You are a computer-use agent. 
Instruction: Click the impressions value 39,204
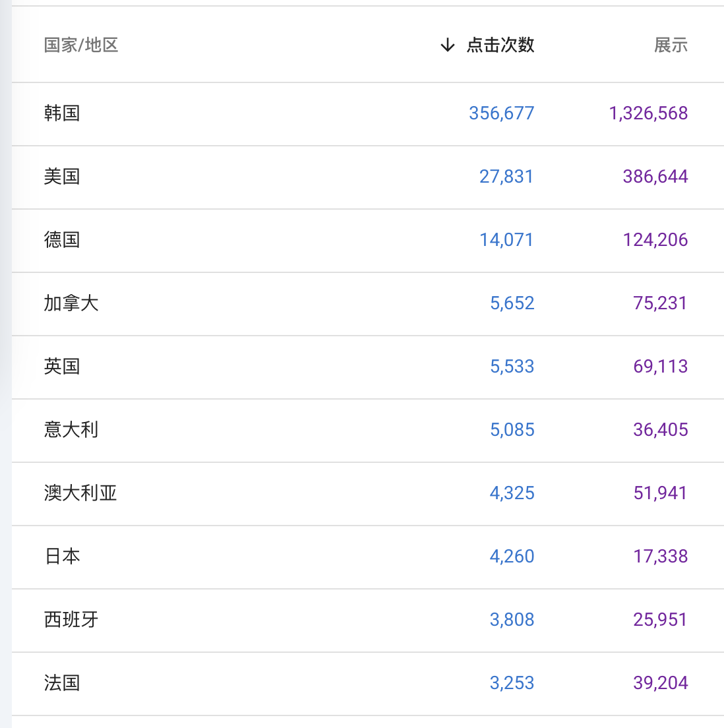661,683
